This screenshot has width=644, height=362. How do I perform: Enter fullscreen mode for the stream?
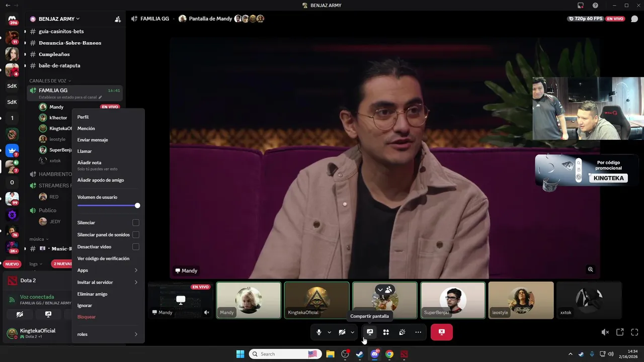(x=634, y=332)
